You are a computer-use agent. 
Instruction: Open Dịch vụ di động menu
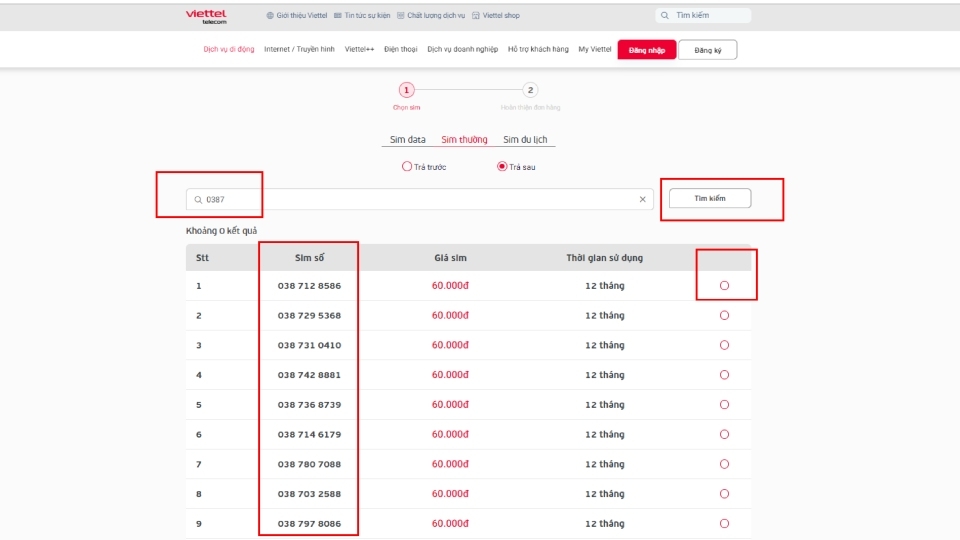229,49
